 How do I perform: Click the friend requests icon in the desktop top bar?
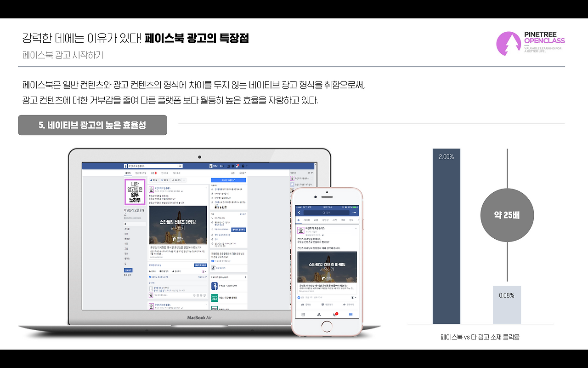[x=229, y=165]
